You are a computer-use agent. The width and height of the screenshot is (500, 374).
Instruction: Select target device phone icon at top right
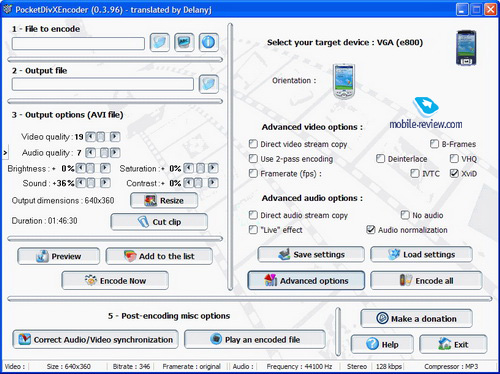(466, 48)
